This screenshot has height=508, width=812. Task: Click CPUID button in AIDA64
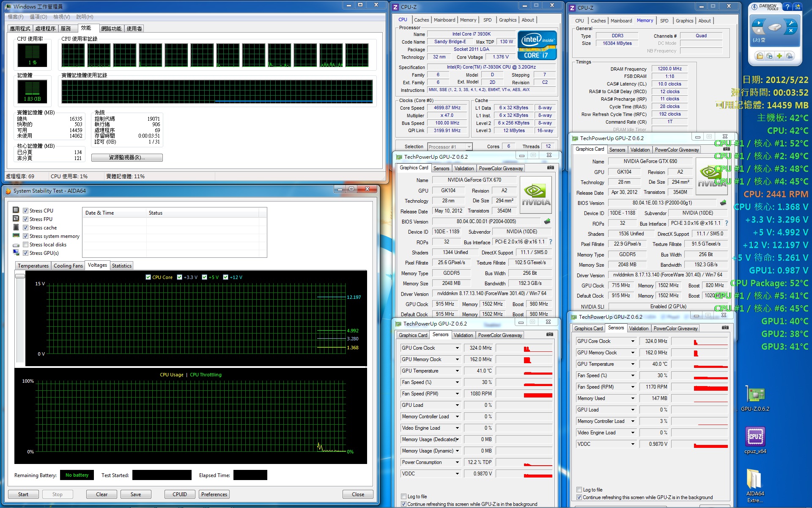(x=180, y=494)
